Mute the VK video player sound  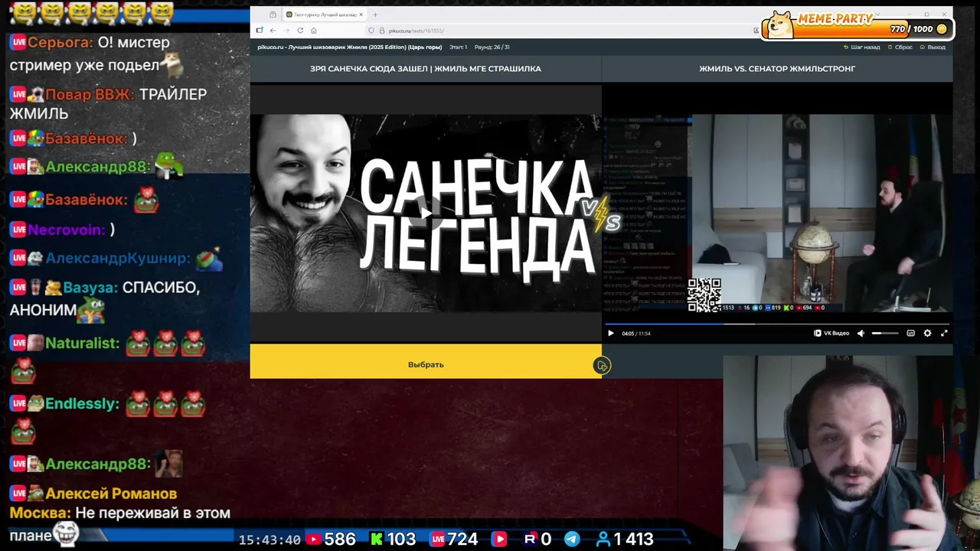[861, 333]
